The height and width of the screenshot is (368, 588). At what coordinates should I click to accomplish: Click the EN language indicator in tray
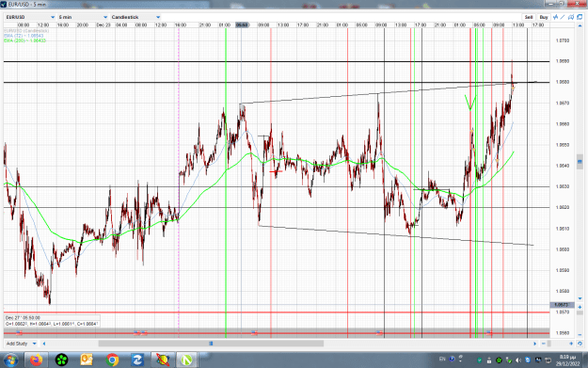pos(442,360)
